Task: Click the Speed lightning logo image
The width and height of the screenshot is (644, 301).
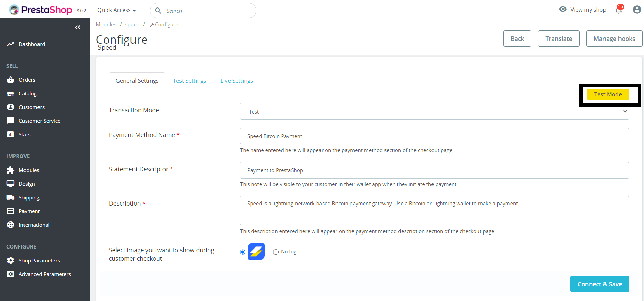Action: 256,252
